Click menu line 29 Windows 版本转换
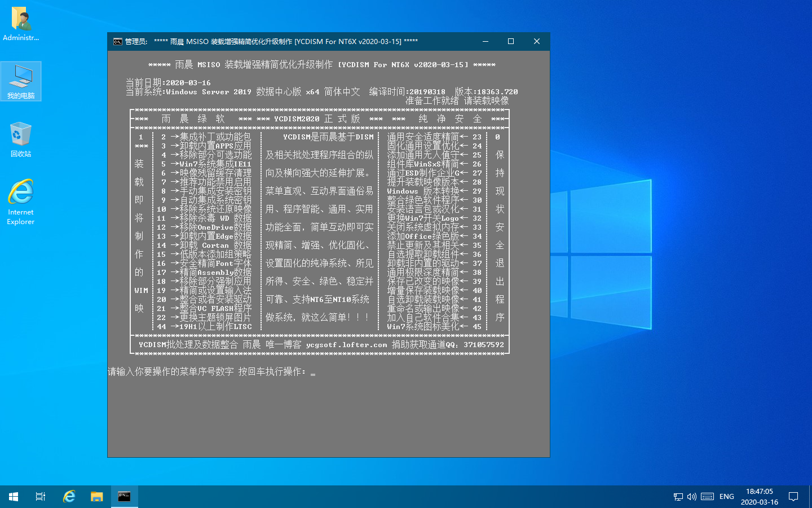The width and height of the screenshot is (812, 508). 434,191
